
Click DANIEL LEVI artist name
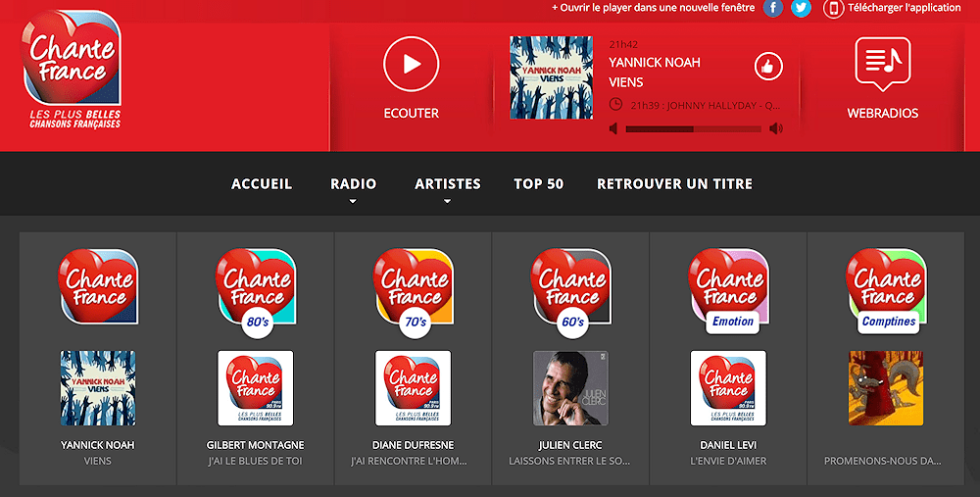[x=728, y=445]
